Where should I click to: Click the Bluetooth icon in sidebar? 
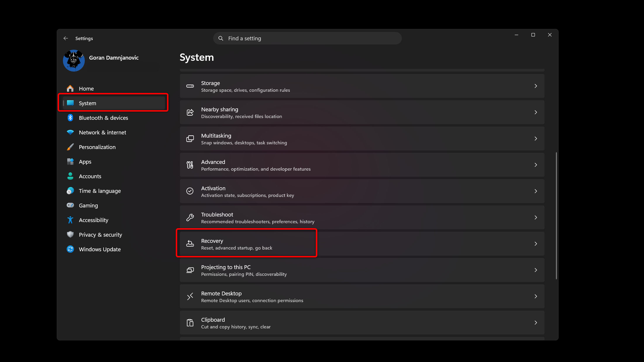(70, 118)
